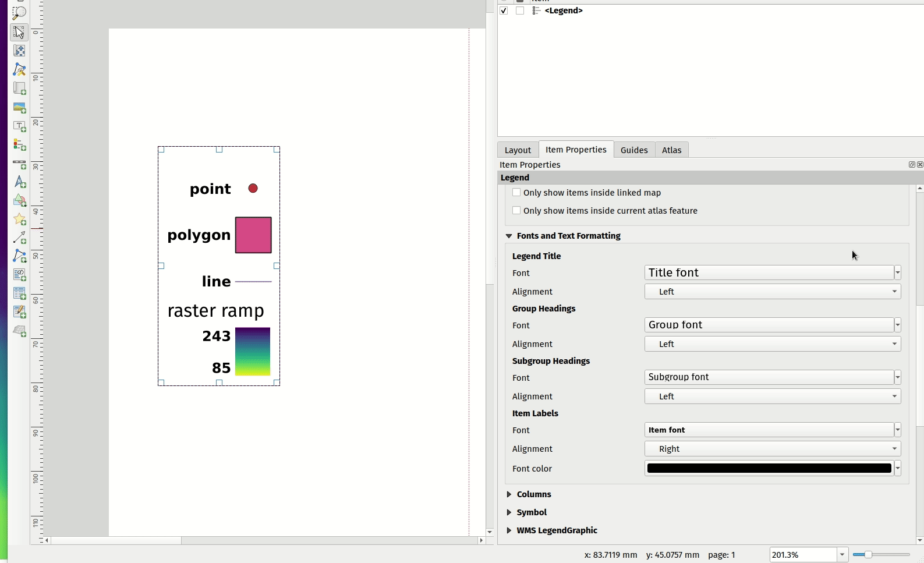
Task: Click the Add picture tool
Action: pyautogui.click(x=19, y=108)
